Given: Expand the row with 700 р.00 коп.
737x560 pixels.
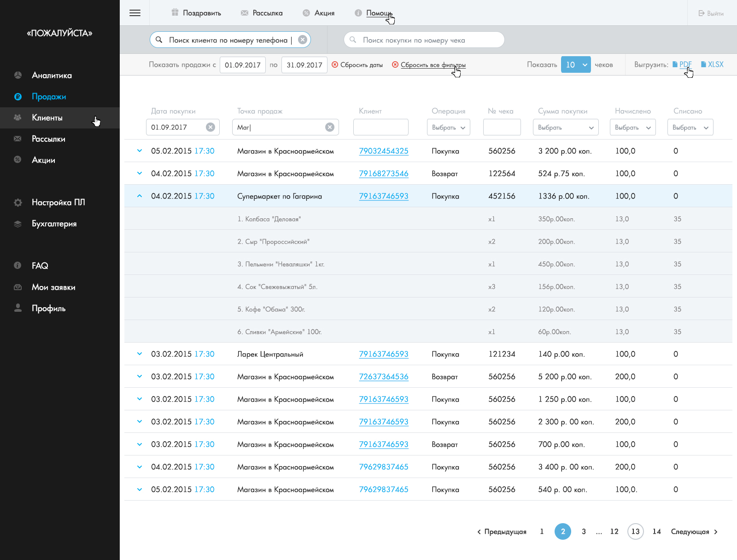Looking at the screenshot, I should coord(140,444).
